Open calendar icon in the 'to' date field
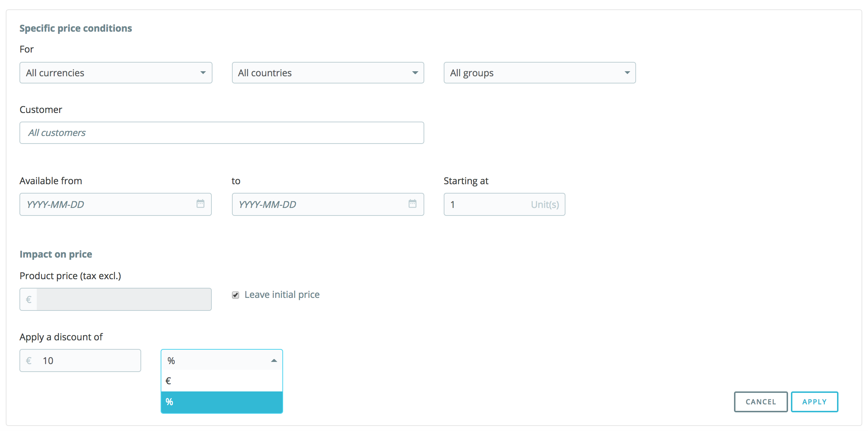The width and height of the screenshot is (868, 431). [412, 204]
